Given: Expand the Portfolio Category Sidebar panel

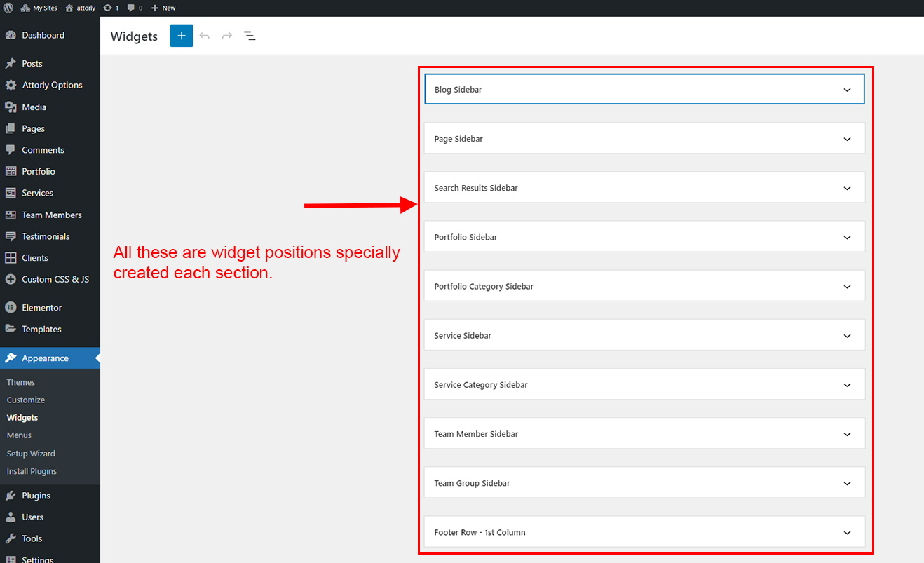Looking at the screenshot, I should (x=847, y=287).
